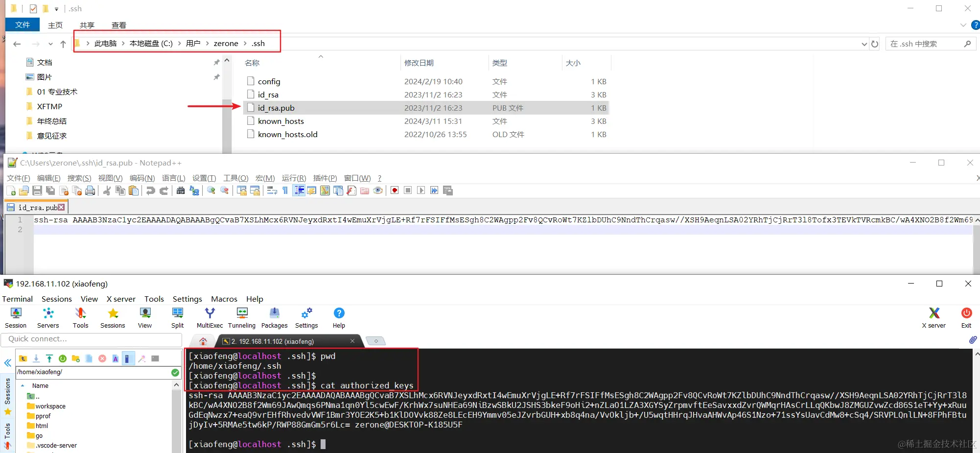Switch to the 192.168.11.102 (xiaofeng) terminal tab
The height and width of the screenshot is (453, 980).
[289, 341]
